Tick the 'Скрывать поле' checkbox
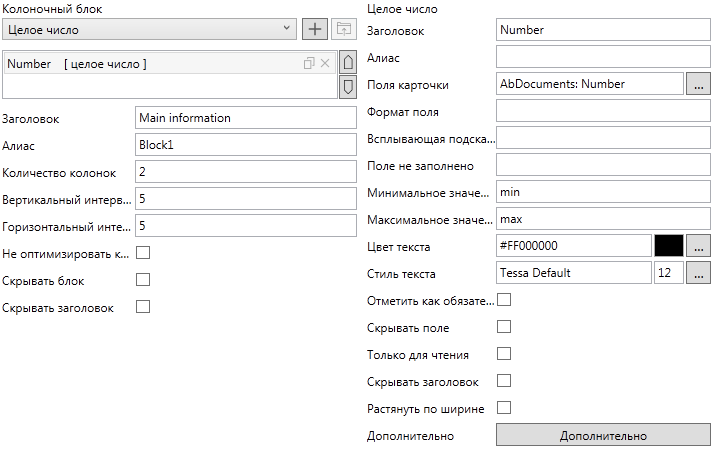714x450 pixels. [x=504, y=327]
